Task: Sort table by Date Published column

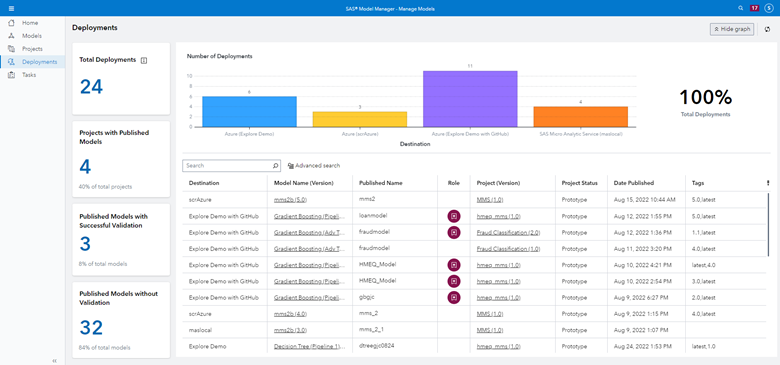Action: coord(634,183)
